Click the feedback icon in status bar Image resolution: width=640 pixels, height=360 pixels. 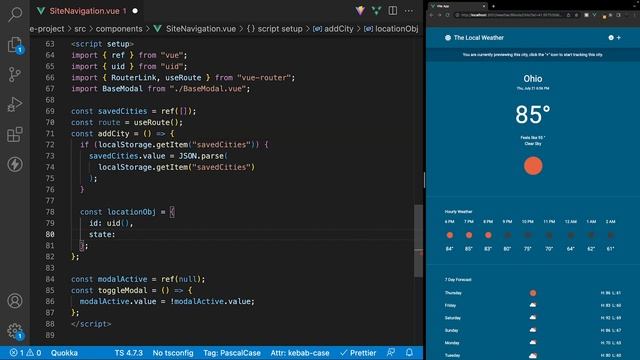pyautogui.click(x=391, y=352)
